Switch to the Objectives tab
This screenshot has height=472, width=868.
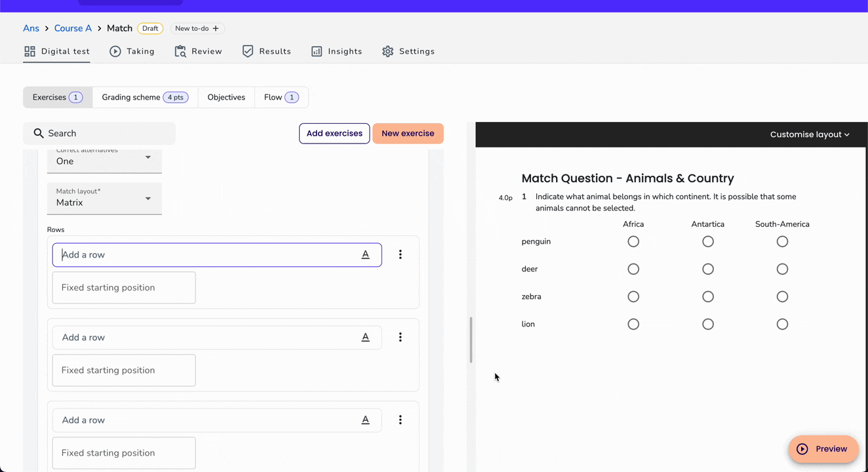click(226, 97)
